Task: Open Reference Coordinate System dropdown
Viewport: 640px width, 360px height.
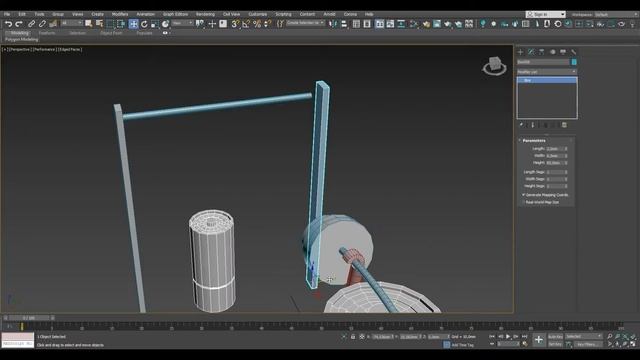Action: [182, 23]
